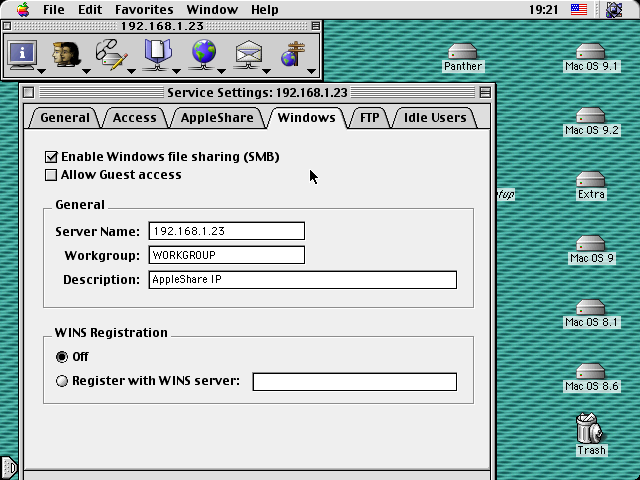This screenshot has width=640, height=480.
Task: Close the Service Settings window
Action: [x=28, y=93]
